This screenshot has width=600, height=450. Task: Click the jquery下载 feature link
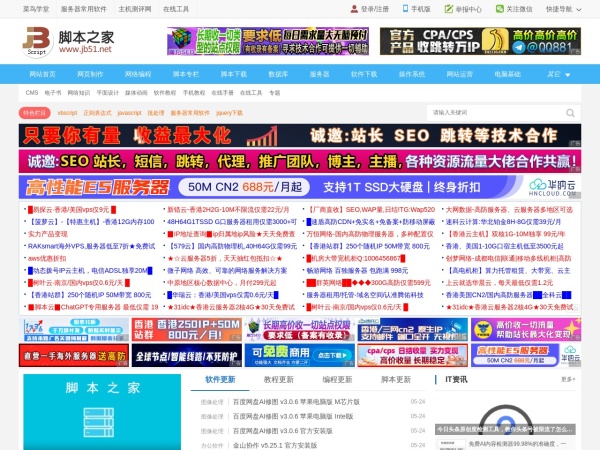click(229, 113)
